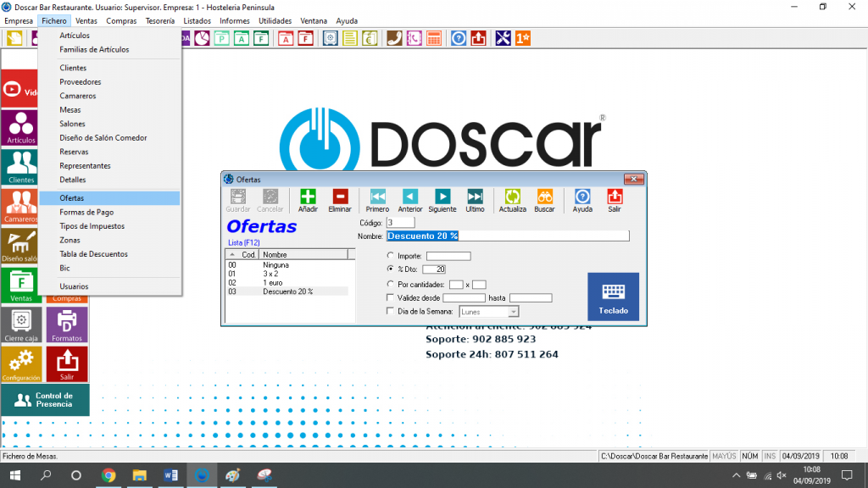
Task: Enable the Validez desde checkbox
Action: pyautogui.click(x=390, y=297)
